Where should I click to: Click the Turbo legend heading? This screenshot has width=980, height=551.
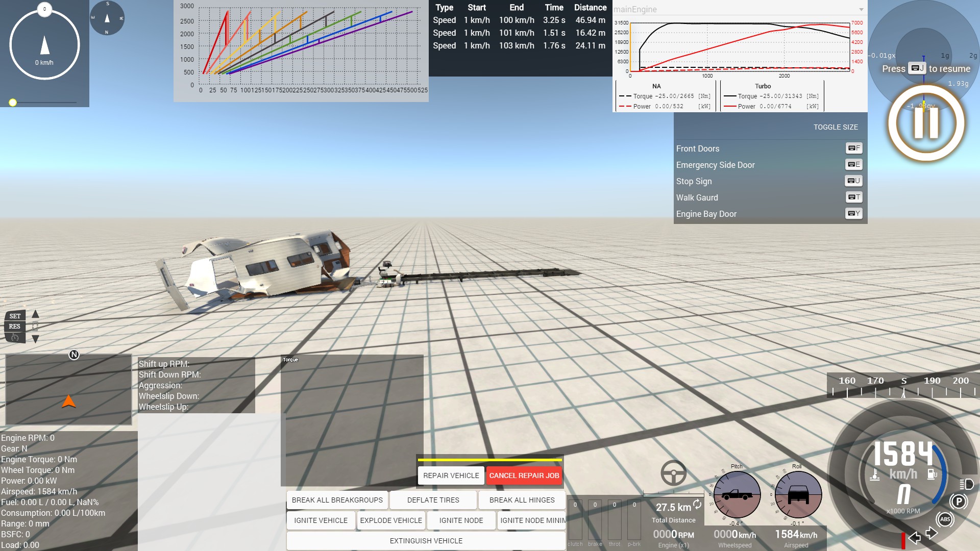(x=763, y=86)
